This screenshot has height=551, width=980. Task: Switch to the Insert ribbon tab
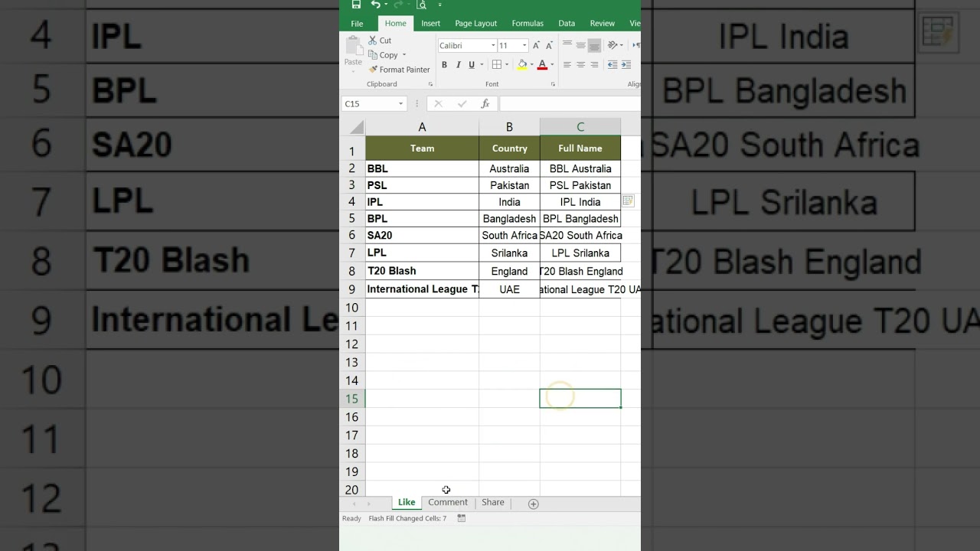[x=431, y=24]
